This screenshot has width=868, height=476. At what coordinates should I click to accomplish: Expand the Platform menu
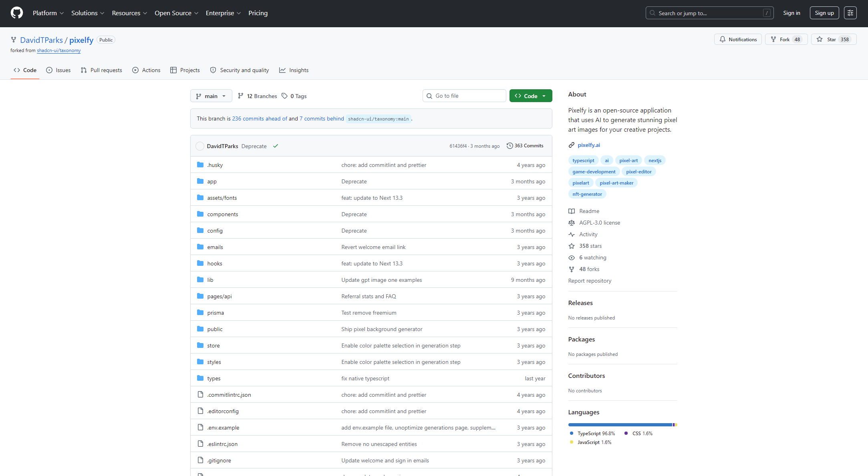pos(48,13)
